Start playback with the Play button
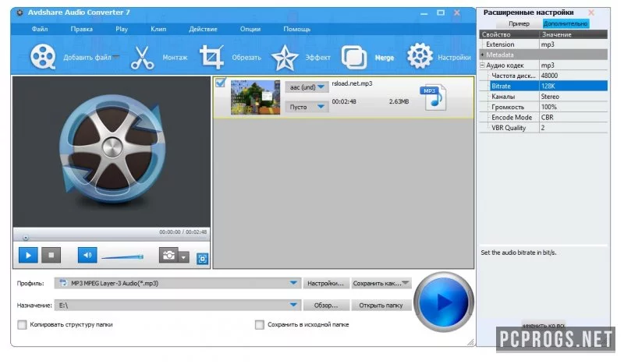 click(28, 255)
